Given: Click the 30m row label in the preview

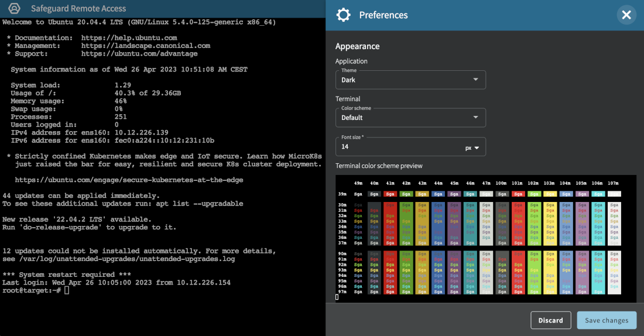Looking at the screenshot, I should click(x=342, y=205).
